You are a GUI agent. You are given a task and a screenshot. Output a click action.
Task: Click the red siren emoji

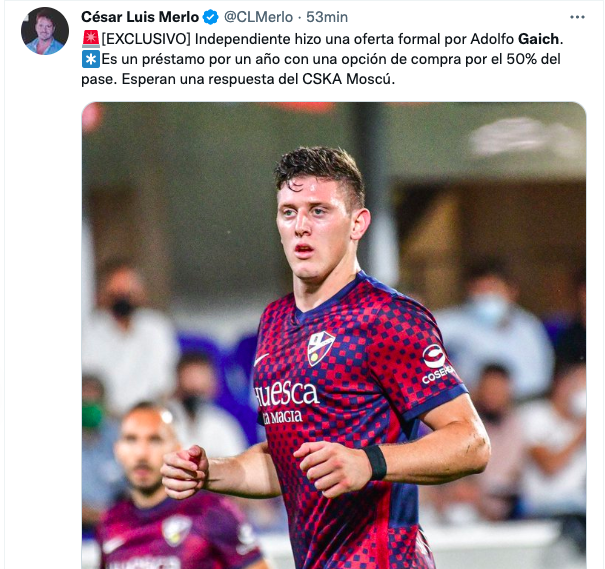(x=91, y=39)
